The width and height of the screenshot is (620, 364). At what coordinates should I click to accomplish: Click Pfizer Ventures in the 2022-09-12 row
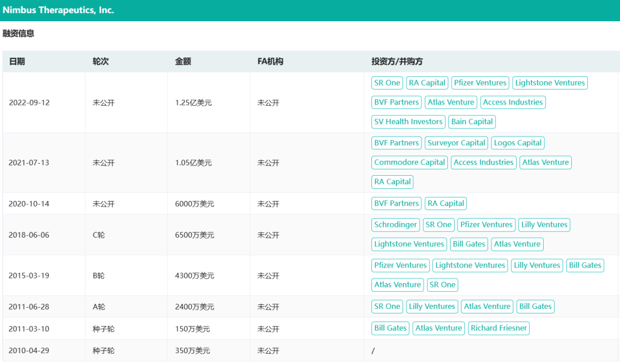480,83
